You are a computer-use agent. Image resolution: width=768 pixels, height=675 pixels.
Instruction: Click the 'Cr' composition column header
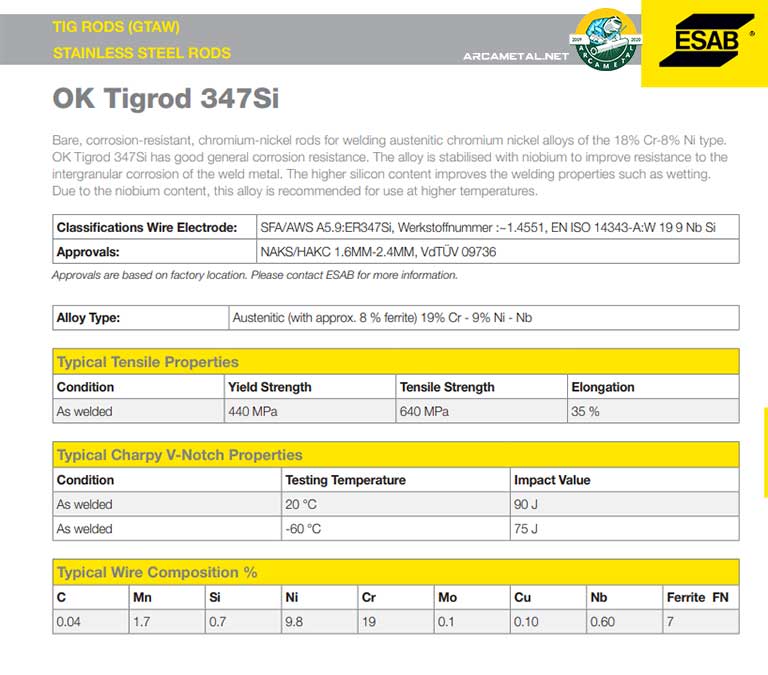[x=369, y=598]
